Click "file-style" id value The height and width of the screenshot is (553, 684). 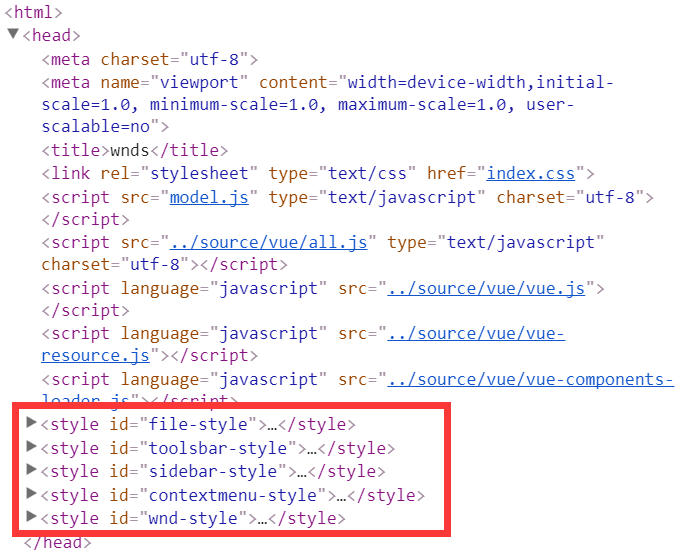(x=198, y=424)
